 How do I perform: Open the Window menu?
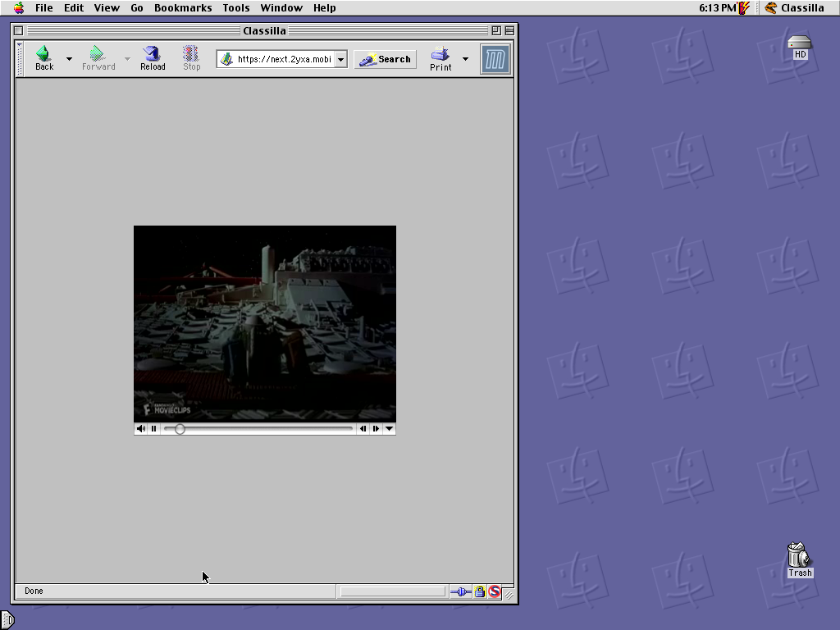(x=281, y=7)
